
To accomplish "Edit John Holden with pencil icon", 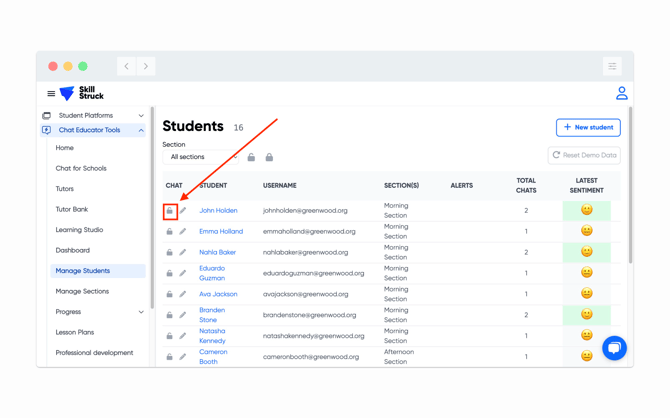I will pos(183,211).
